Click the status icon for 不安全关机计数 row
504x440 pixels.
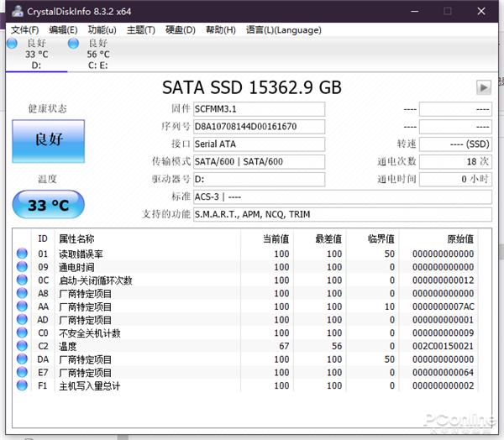click(22, 333)
